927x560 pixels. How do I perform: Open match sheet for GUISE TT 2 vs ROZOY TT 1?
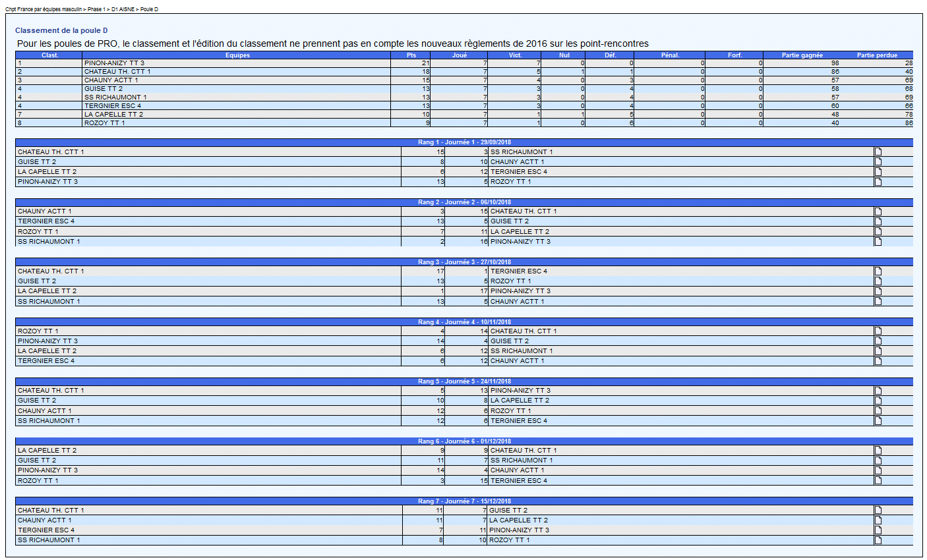[x=878, y=281]
